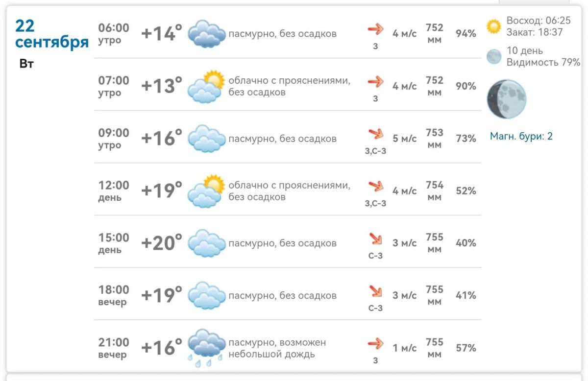Image resolution: width=588 pixels, height=381 pixels.
Task: Click the Видимость 79% moon visibility text
Action: (543, 62)
